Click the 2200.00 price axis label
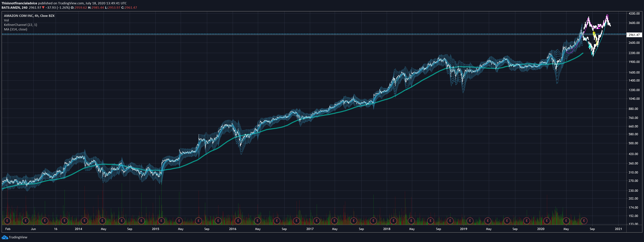Viewport: 644px width, 242px height. tap(634, 53)
